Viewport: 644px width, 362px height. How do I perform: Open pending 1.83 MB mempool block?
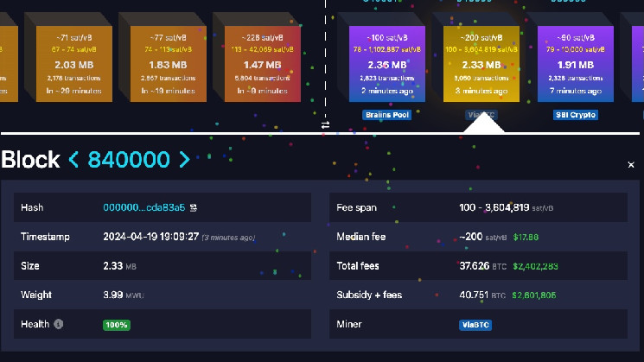tap(168, 64)
